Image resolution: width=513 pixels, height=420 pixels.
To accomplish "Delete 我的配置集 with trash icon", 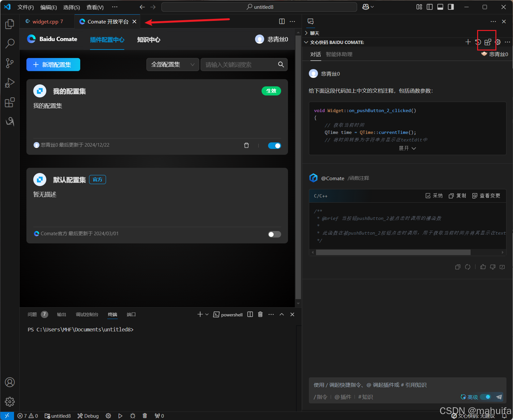I will 247,145.
